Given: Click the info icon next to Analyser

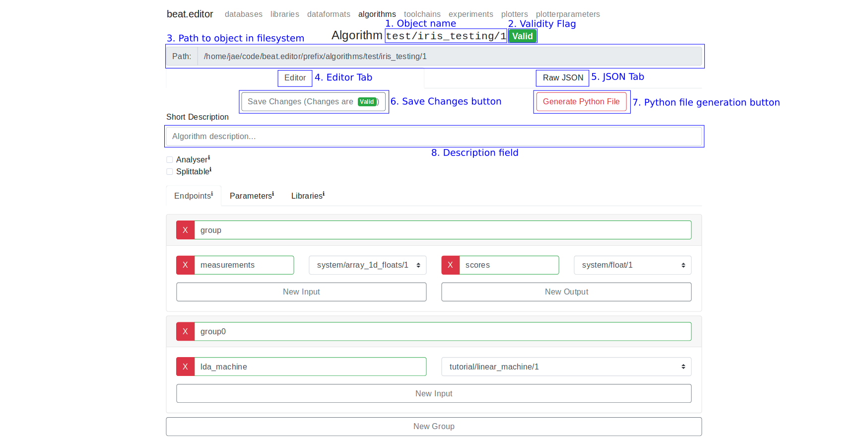Looking at the screenshot, I should tap(209, 157).
